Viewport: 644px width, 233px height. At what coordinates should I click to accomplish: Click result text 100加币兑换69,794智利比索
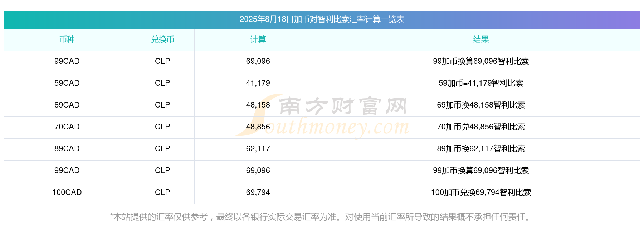[481, 192]
